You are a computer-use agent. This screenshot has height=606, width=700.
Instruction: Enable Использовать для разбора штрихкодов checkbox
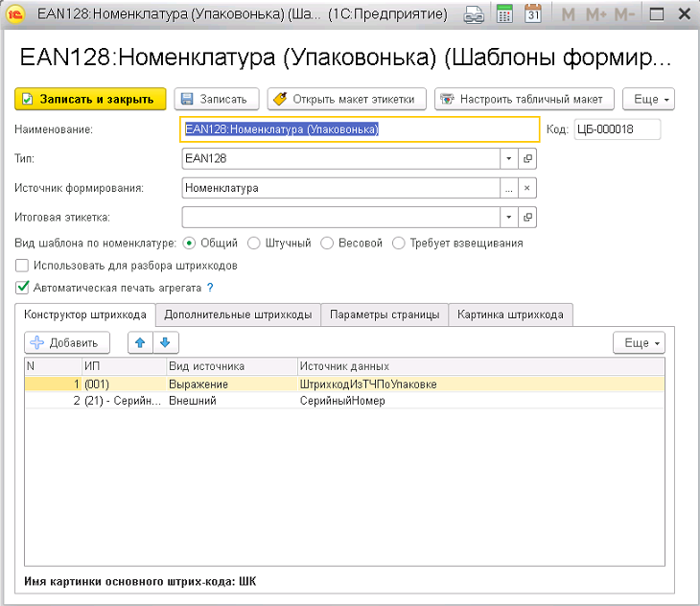(x=22, y=266)
